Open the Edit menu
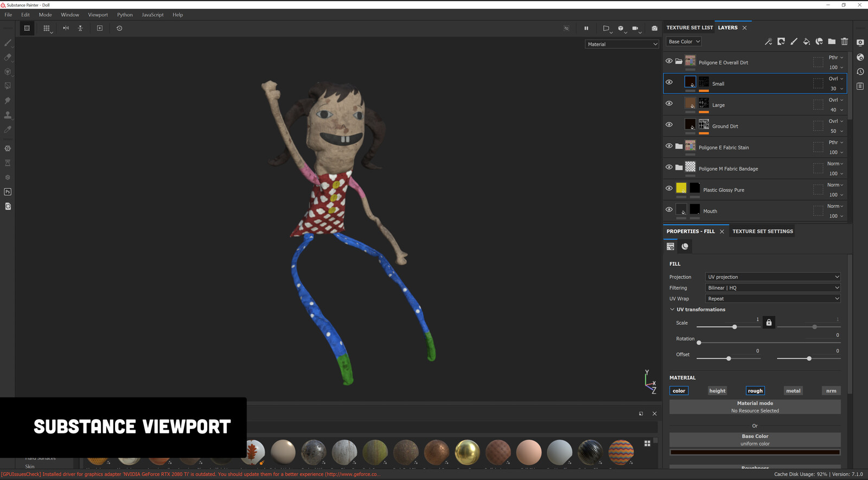Screen dimensions: 868x480 [x=25, y=15]
